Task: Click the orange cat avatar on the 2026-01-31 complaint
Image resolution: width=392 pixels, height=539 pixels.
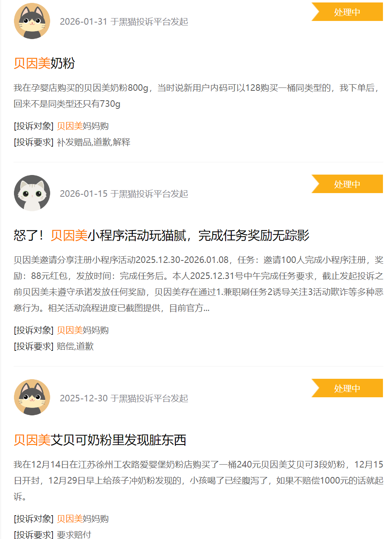Action: pyautogui.click(x=32, y=21)
